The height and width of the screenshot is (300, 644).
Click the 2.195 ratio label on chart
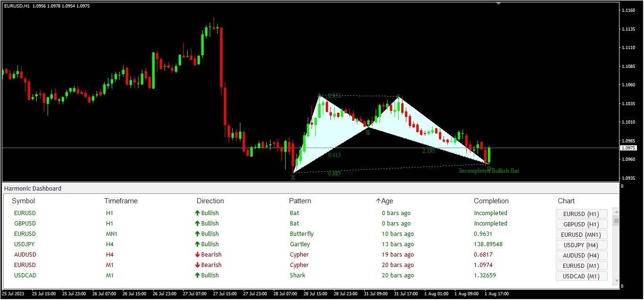[429, 151]
